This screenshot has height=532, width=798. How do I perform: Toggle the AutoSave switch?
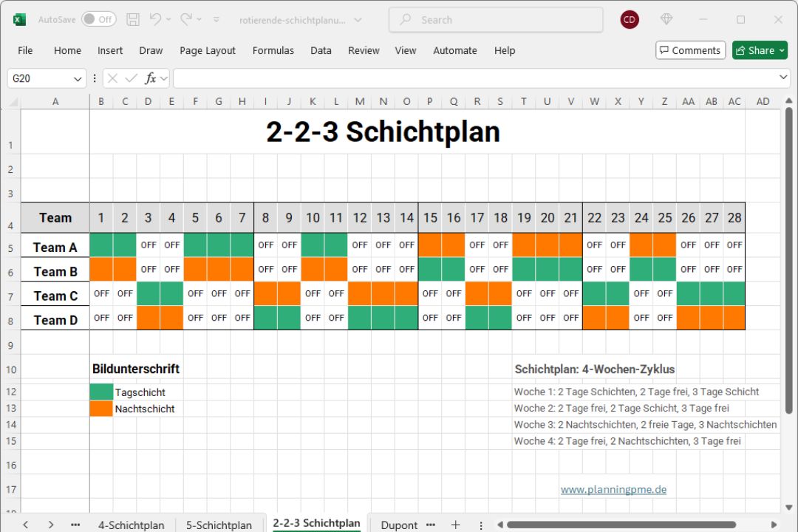point(98,20)
